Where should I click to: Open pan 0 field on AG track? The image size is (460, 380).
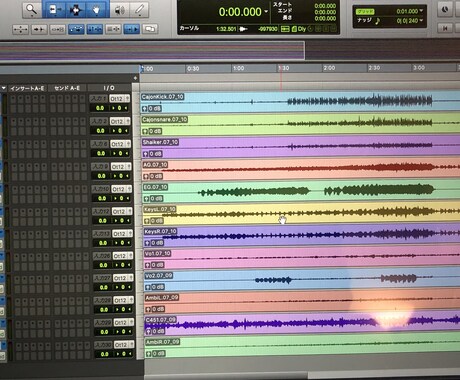click(120, 176)
